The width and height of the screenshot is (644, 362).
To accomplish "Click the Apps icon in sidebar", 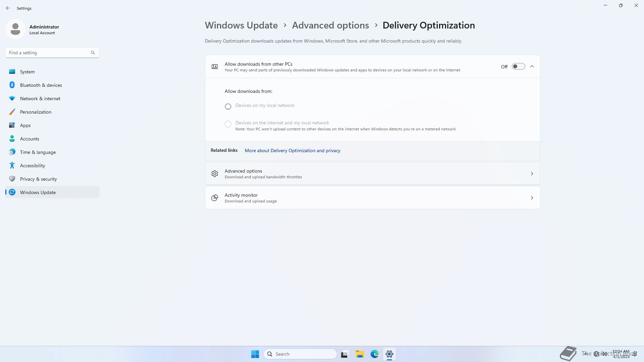I will [12, 125].
